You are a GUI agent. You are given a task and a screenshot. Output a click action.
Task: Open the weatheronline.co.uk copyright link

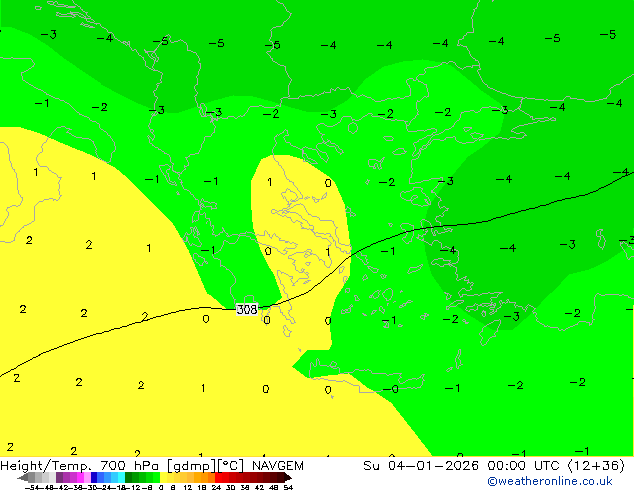(x=550, y=481)
